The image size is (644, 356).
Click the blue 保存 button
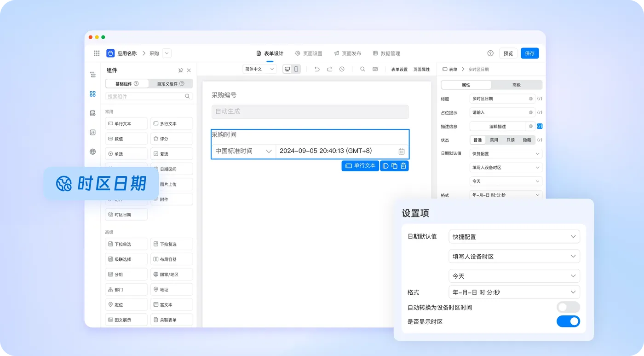coord(530,53)
